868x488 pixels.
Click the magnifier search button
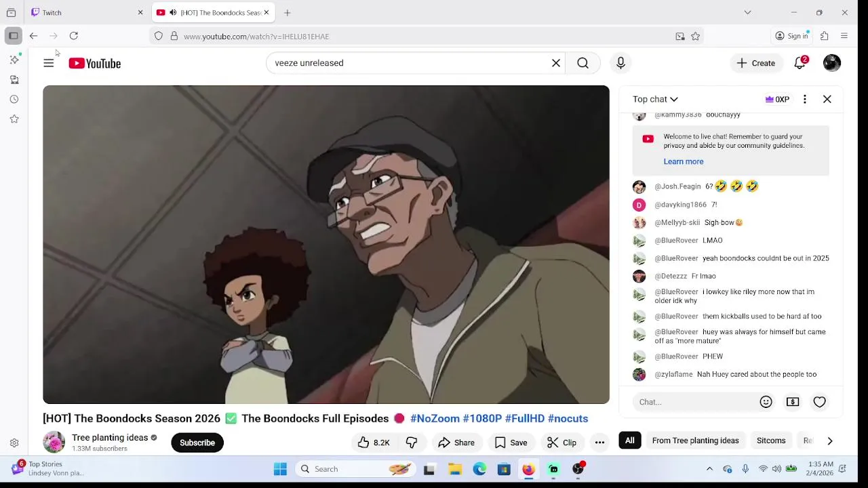coord(583,63)
